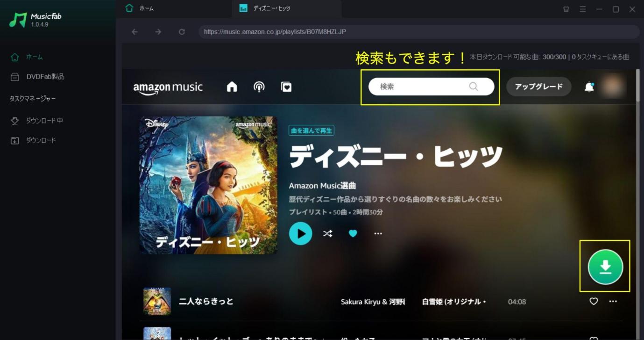This screenshot has height=340, width=644.
Task: Click the vertical page scrollbar
Action: point(638,85)
